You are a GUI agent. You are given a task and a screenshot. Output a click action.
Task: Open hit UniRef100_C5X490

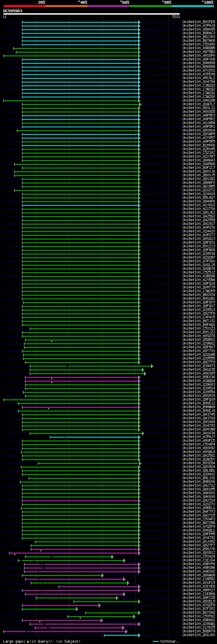click(x=199, y=44)
